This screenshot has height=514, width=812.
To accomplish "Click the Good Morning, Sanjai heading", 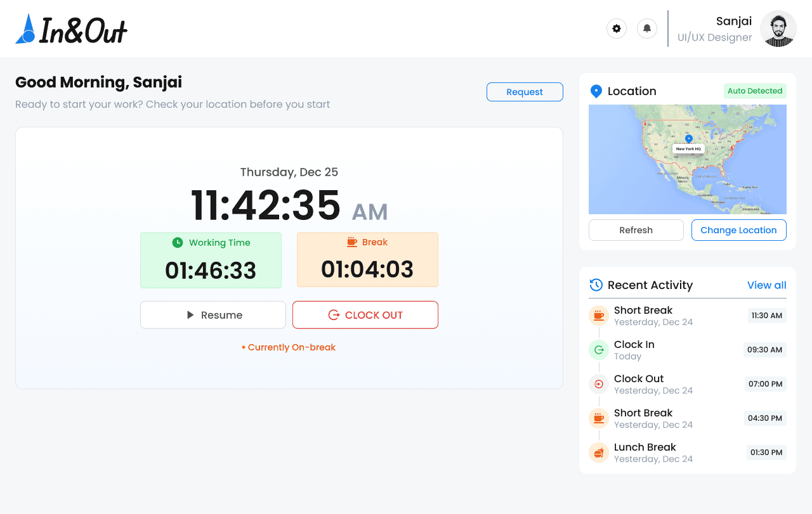I will click(98, 82).
